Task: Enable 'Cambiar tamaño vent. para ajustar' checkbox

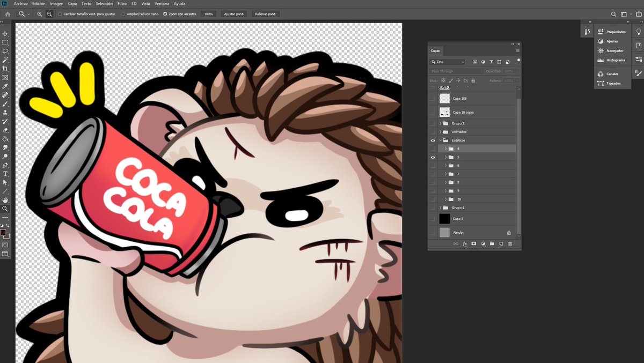Action: (x=60, y=14)
